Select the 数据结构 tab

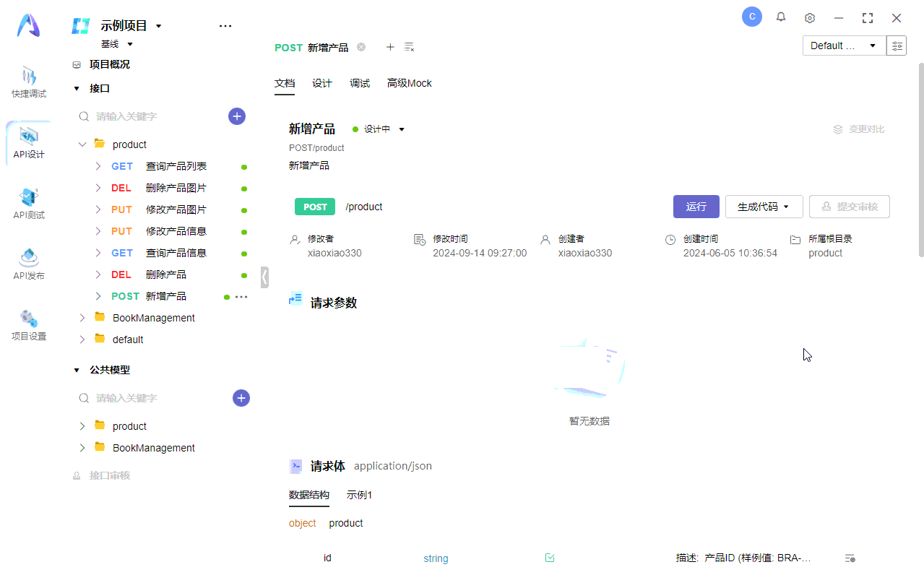[309, 495]
